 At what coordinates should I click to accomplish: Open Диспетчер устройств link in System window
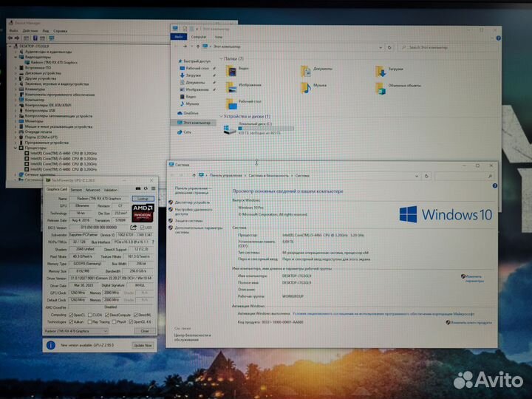click(x=192, y=202)
